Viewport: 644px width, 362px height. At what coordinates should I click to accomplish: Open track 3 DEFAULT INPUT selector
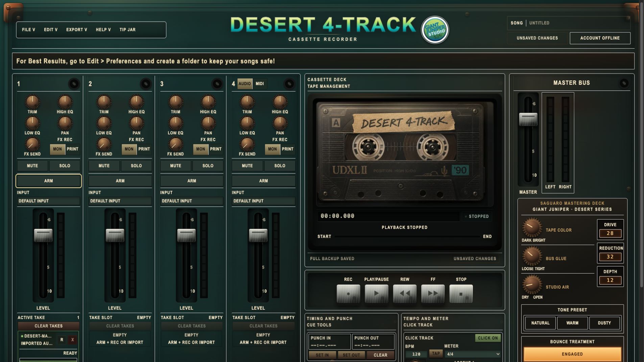coord(192,201)
